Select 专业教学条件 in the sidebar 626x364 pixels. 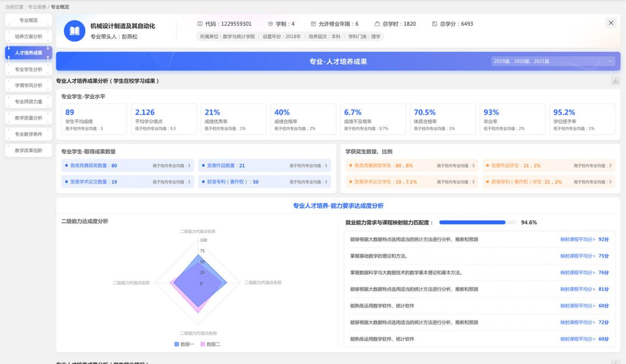(x=28, y=134)
